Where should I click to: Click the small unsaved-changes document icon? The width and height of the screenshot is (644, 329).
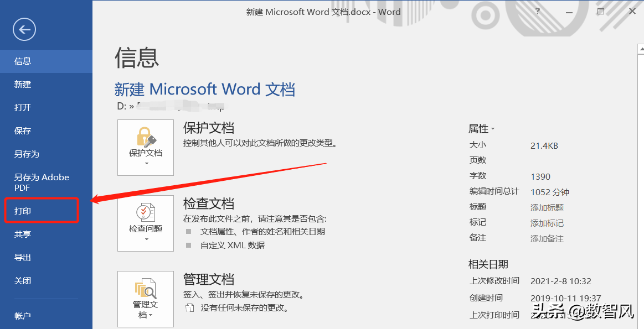point(189,307)
